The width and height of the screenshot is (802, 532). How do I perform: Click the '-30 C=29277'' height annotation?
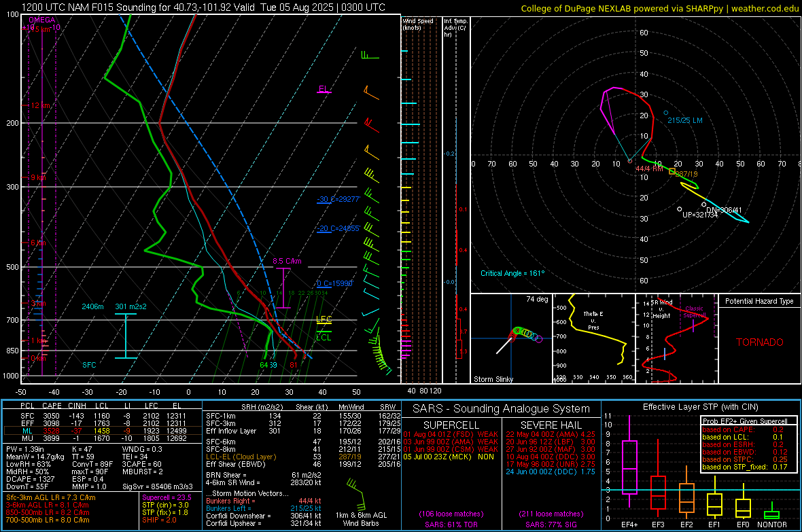[338, 199]
